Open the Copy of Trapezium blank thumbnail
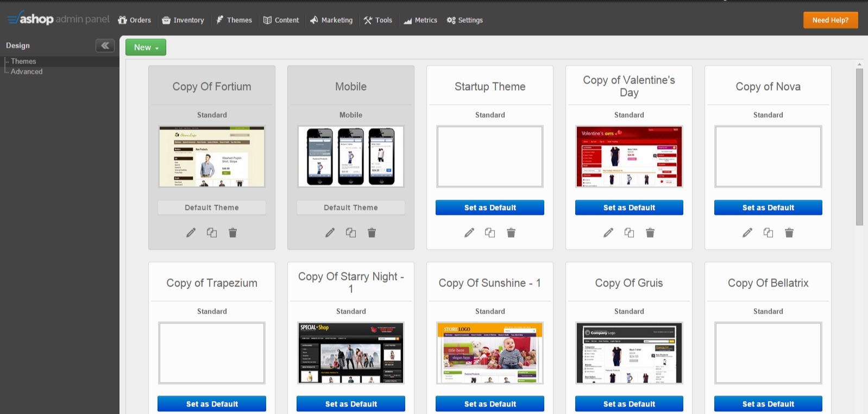868x414 pixels. click(x=212, y=353)
